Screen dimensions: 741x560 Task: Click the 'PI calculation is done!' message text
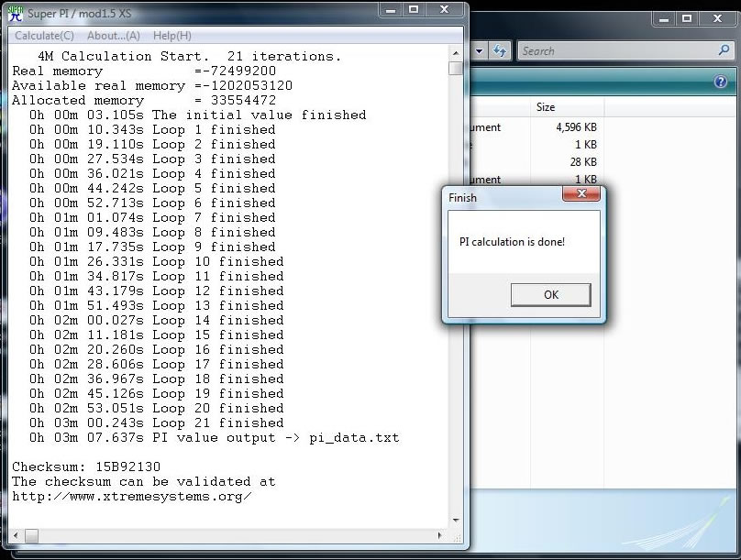point(512,242)
